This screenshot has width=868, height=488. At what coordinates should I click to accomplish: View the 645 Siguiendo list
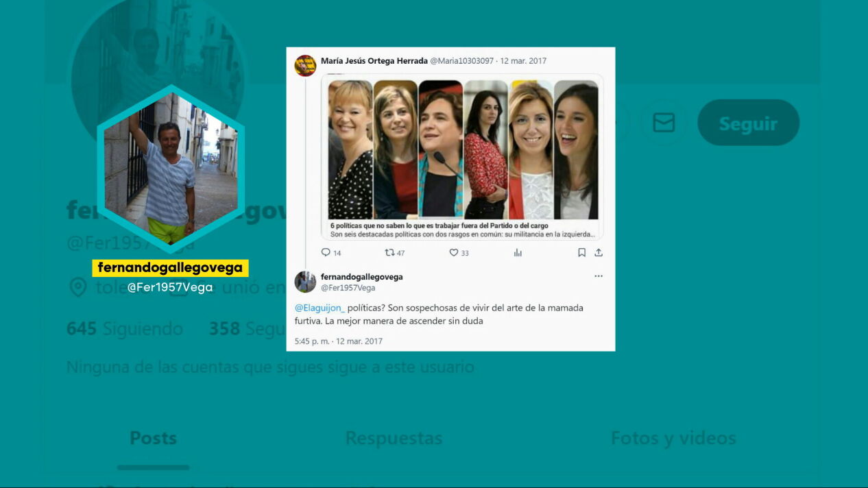coord(124,328)
